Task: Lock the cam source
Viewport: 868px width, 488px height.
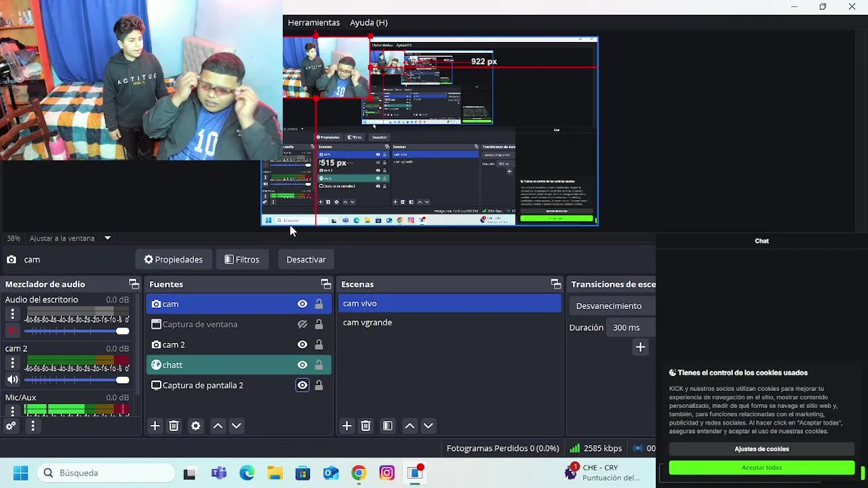Action: tap(319, 304)
